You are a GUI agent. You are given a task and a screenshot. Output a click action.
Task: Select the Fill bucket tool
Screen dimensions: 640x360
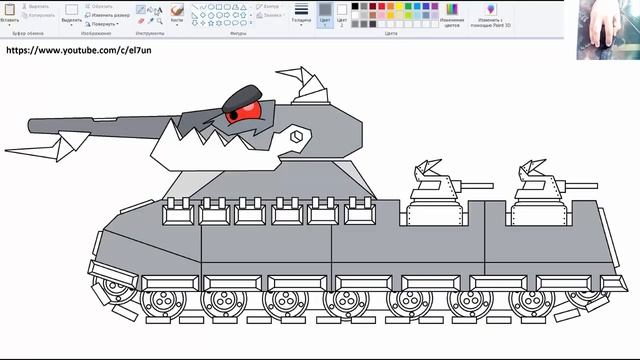click(150, 9)
